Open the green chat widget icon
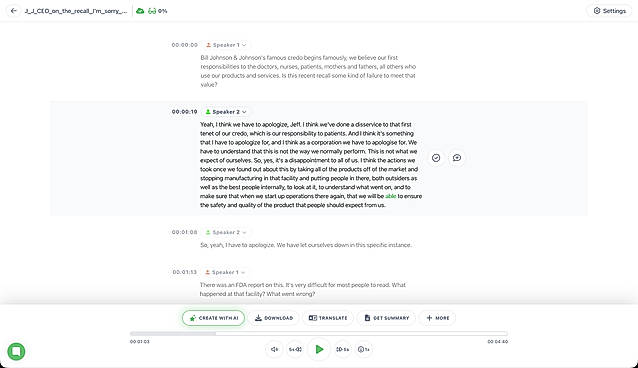This screenshot has height=368, width=638. tap(16, 351)
